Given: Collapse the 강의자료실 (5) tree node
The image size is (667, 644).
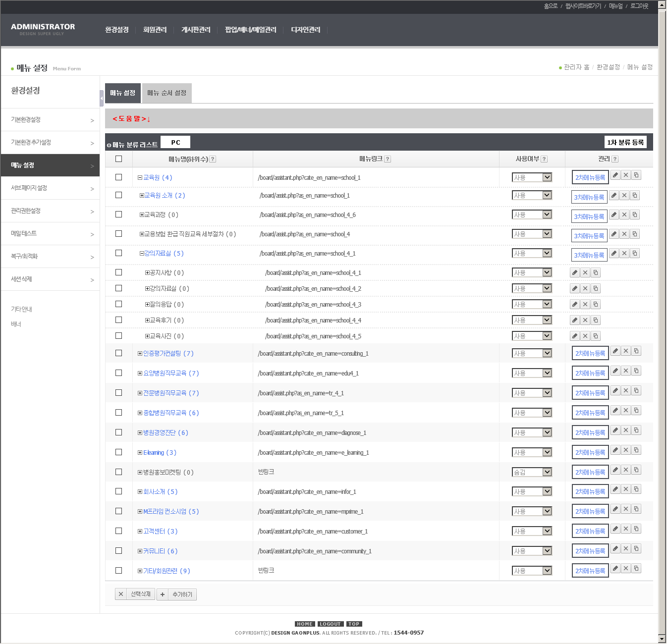Looking at the screenshot, I should [142, 254].
